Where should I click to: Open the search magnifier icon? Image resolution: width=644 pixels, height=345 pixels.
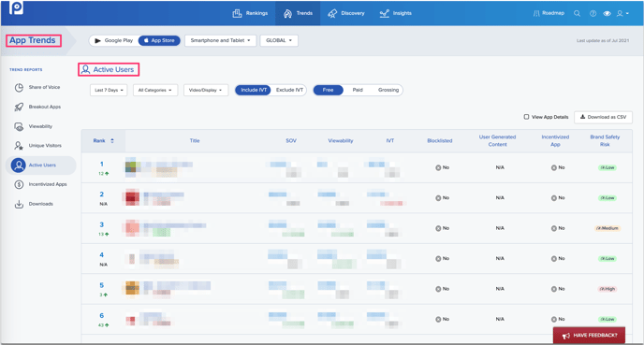pyautogui.click(x=577, y=13)
